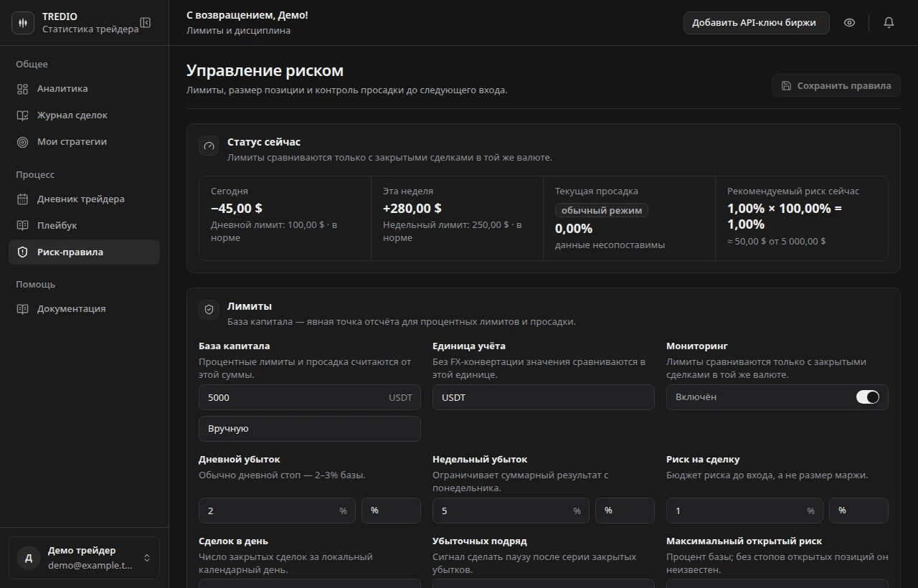Viewport: 918px width, 588px height.
Task: Focus the Недельный убыток value field
Action: (511, 511)
